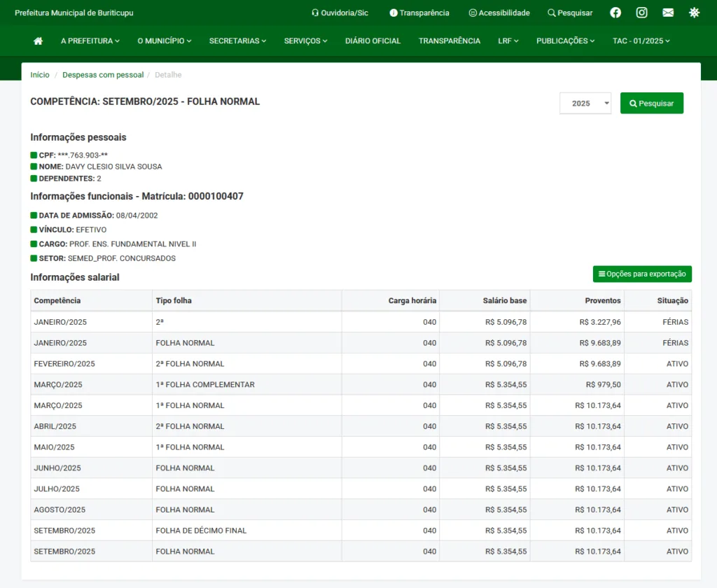The height and width of the screenshot is (588, 717).
Task: Open Ouvidoria/Sic headset link
Action: tap(340, 13)
